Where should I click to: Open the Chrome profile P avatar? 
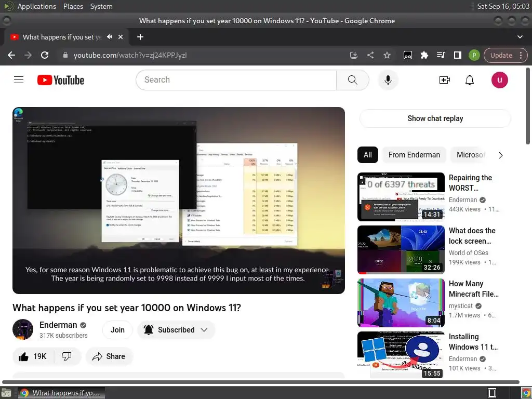coord(474,55)
